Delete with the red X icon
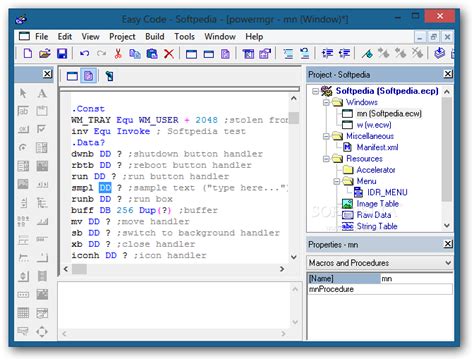The height and width of the screenshot is (361, 474). pos(169,53)
